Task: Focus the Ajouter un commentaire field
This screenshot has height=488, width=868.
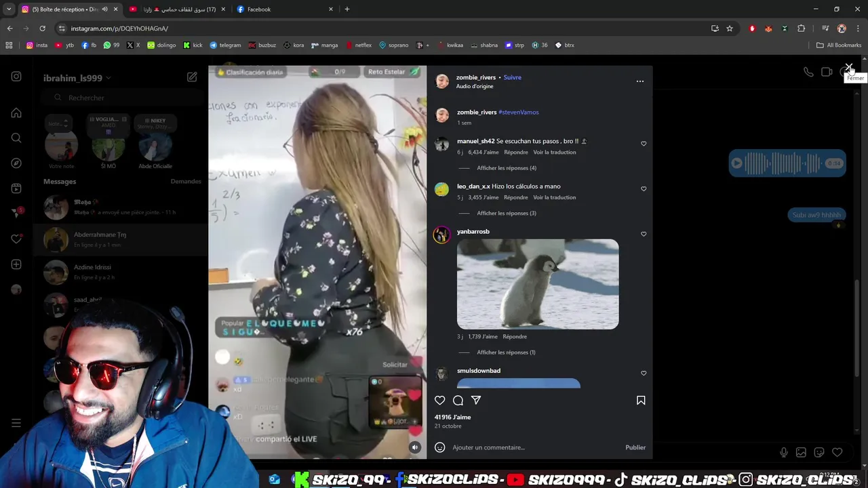Action: [x=536, y=447]
